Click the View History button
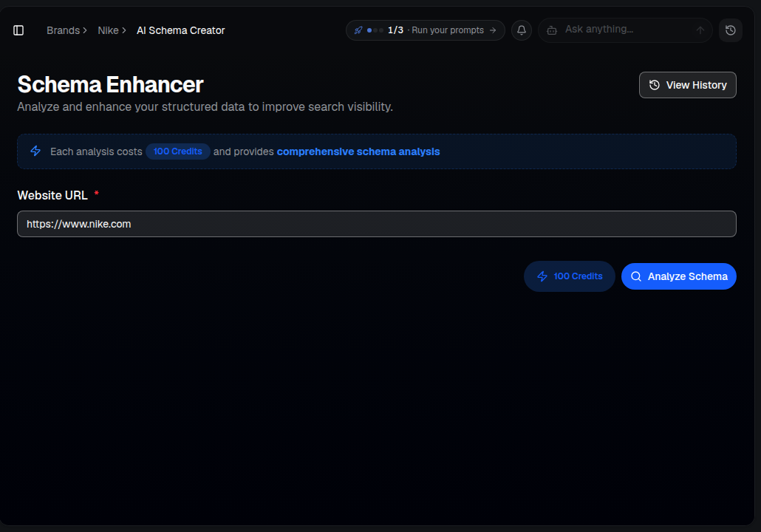 (x=687, y=85)
